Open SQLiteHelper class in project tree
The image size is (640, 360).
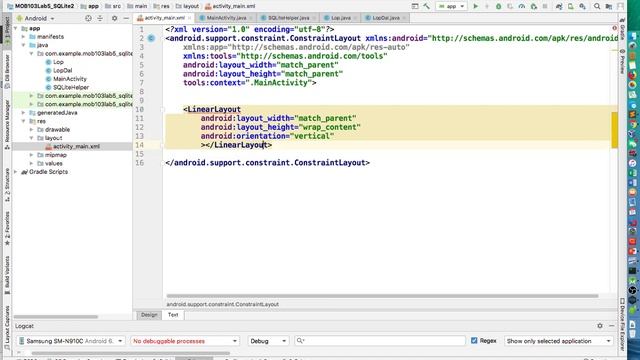pyautogui.click(x=71, y=87)
